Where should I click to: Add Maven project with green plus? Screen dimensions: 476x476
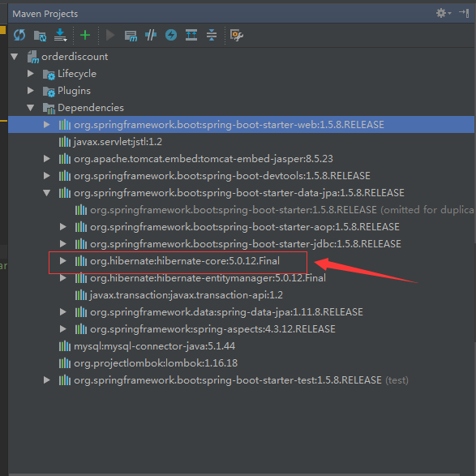pos(85,35)
